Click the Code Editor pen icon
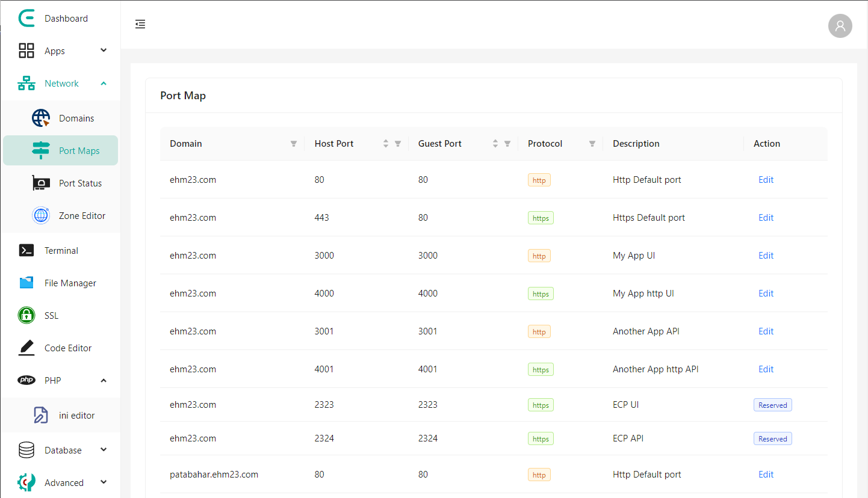The width and height of the screenshot is (868, 498). pyautogui.click(x=26, y=348)
